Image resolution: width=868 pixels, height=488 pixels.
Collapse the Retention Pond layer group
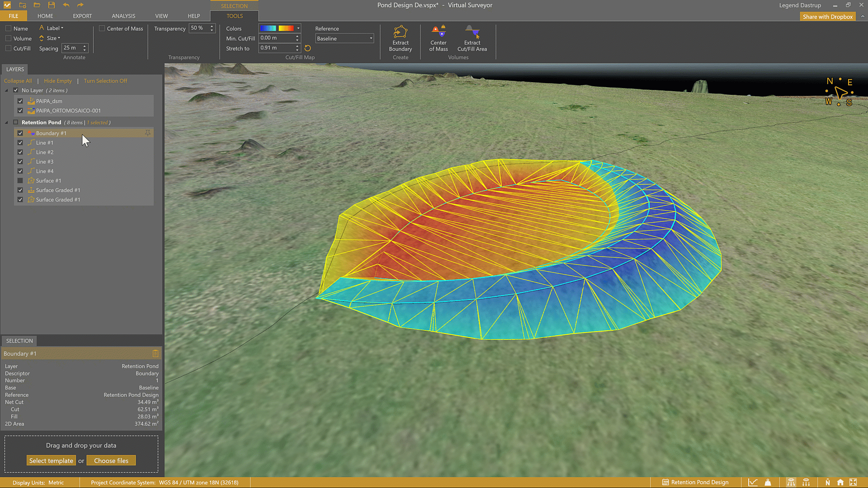tap(6, 122)
